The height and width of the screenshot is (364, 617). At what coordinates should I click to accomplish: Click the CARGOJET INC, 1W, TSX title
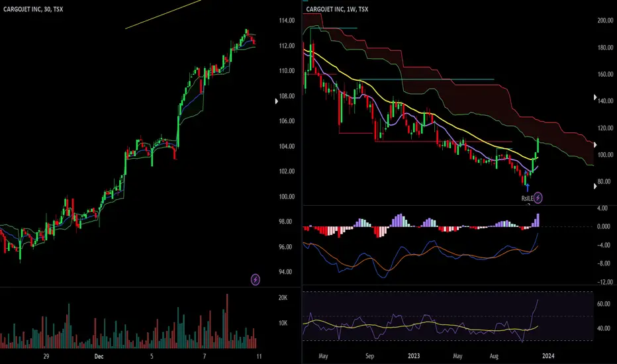click(337, 9)
